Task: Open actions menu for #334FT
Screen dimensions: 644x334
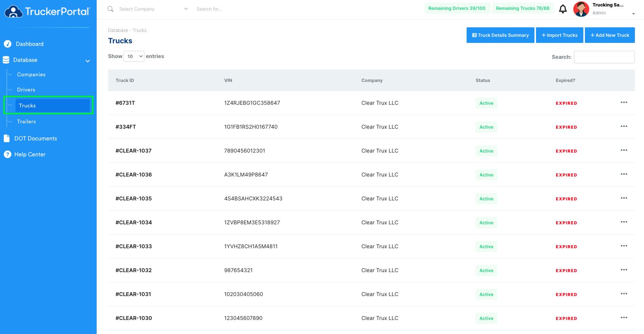Action: (x=624, y=126)
